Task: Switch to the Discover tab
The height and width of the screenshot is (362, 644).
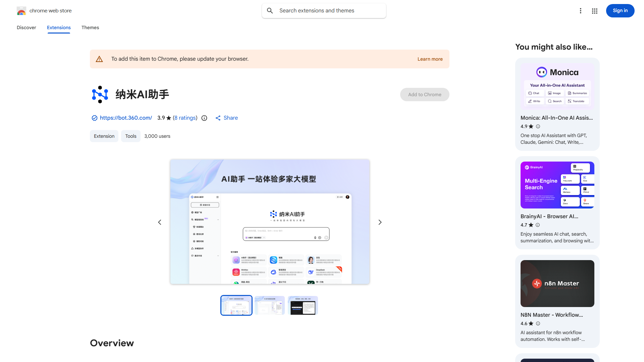Action: click(x=26, y=27)
